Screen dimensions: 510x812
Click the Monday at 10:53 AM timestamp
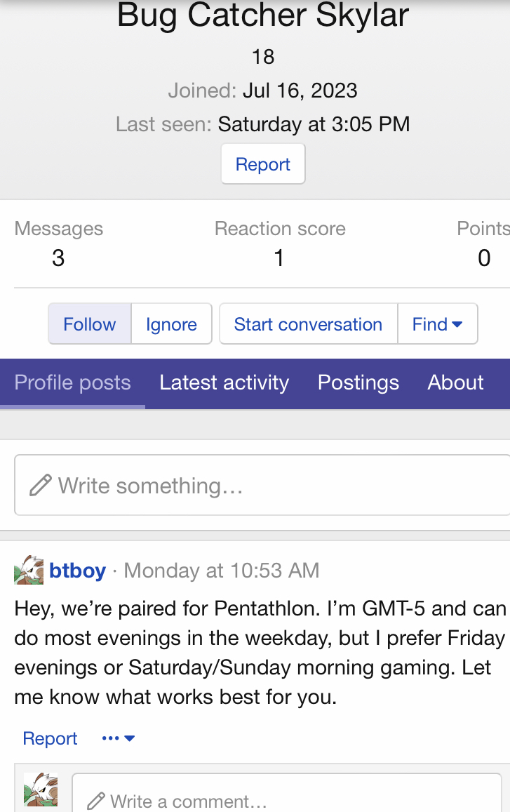(x=221, y=571)
